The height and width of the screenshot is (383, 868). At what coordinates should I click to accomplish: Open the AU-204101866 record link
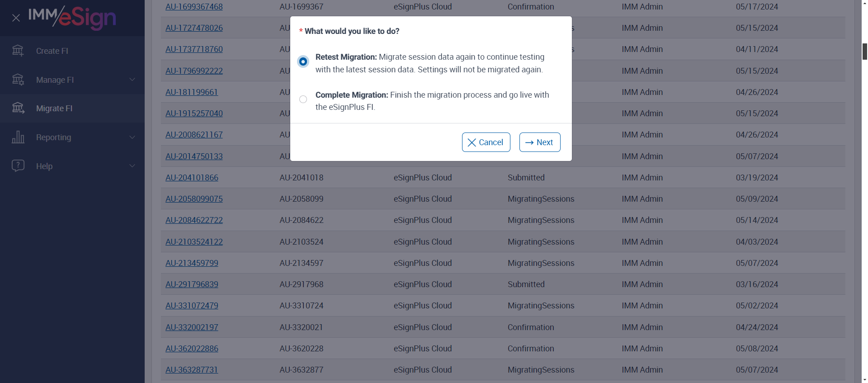point(192,178)
